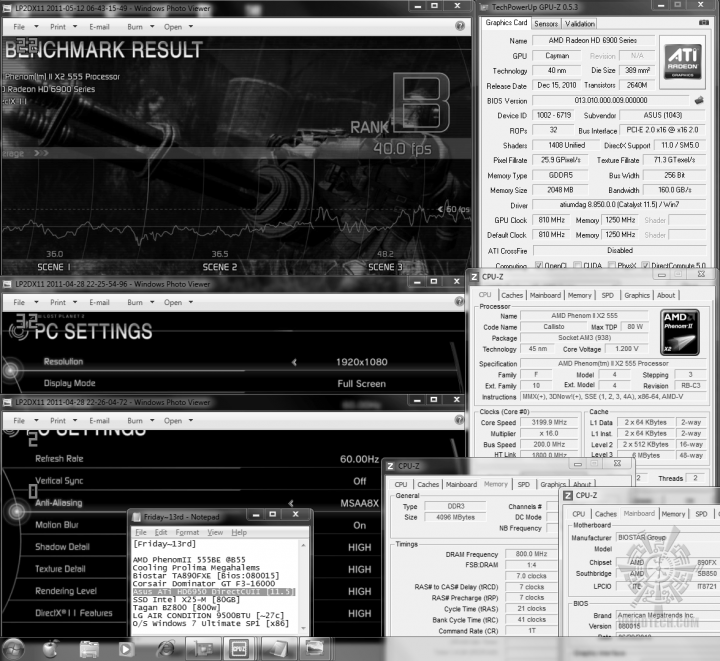Click the 'Corsair Dominator GT F3-16000' line in Notepad
The width and height of the screenshot is (720, 661).
(204, 583)
